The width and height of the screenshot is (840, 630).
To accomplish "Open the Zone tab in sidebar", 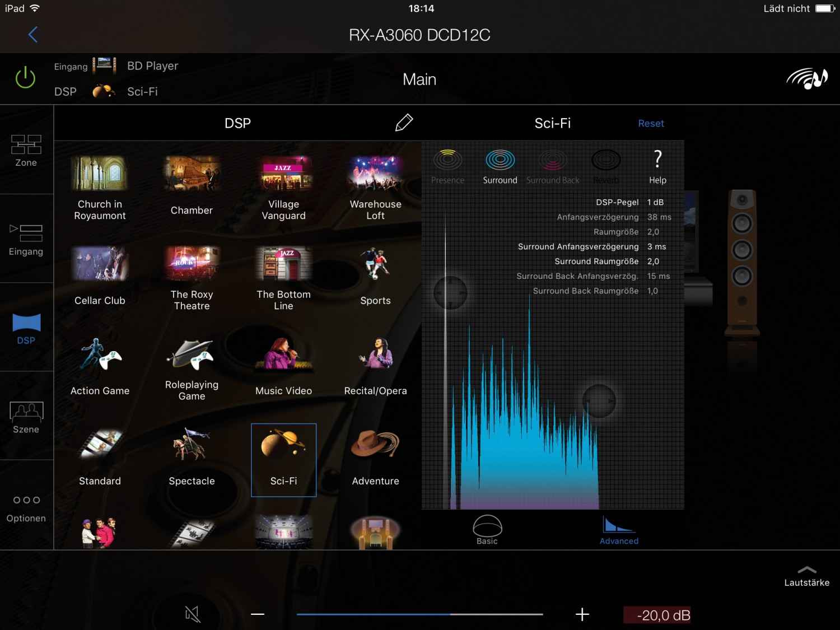I will coord(26,151).
